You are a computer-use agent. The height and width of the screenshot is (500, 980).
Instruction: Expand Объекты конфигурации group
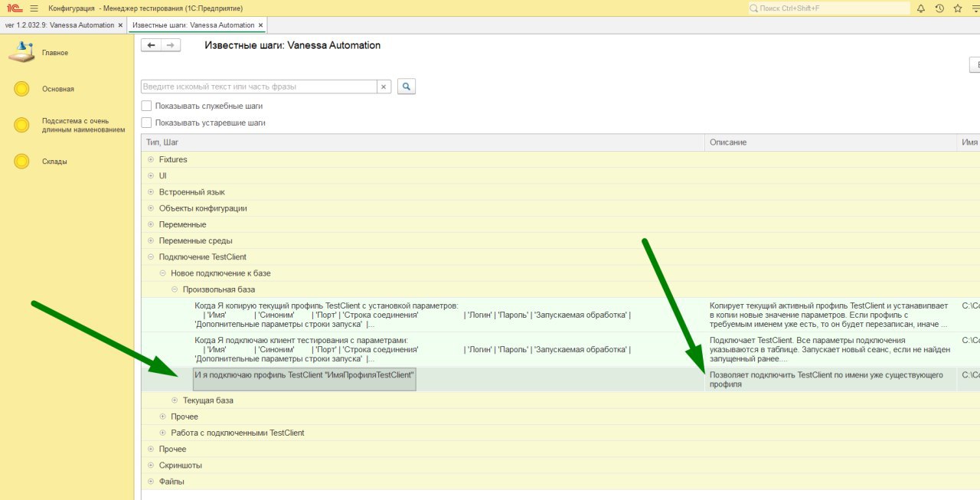[x=151, y=208]
